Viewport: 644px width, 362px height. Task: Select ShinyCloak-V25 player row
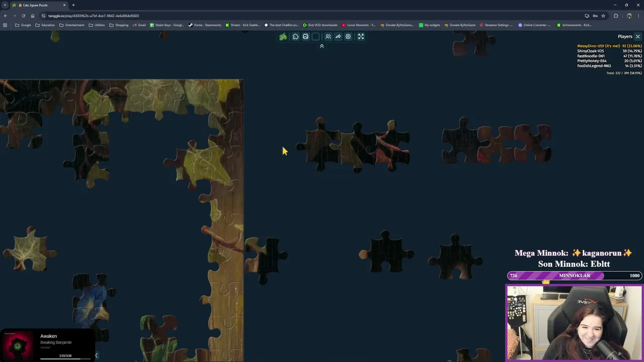click(x=609, y=51)
